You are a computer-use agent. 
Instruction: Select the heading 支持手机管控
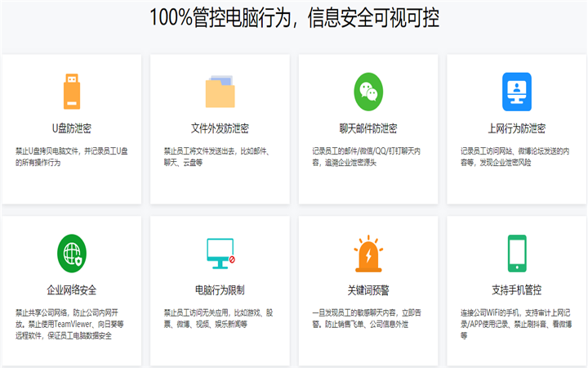tap(517, 289)
